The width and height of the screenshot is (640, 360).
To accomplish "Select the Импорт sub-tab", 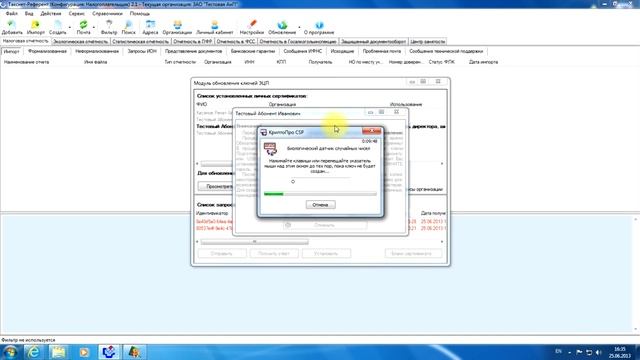I will (11, 51).
